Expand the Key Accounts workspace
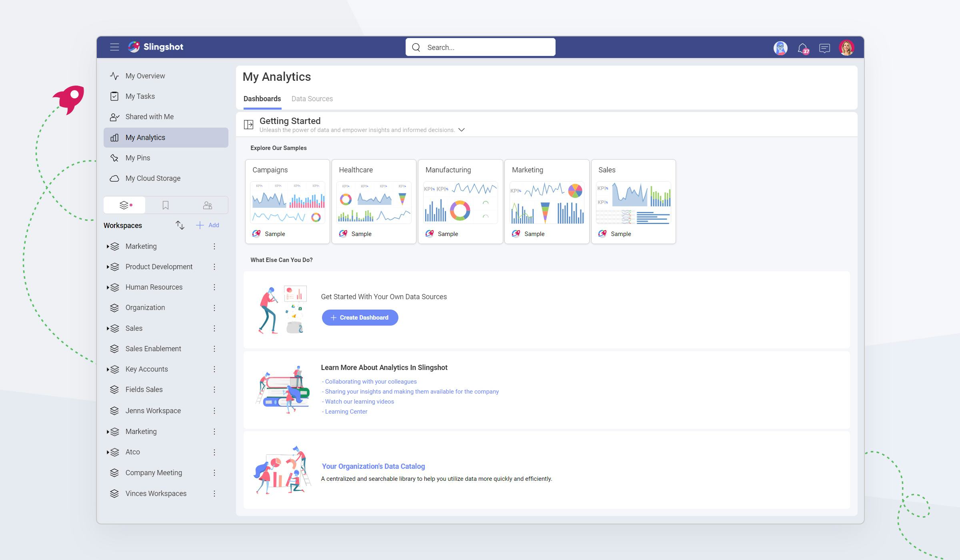960x560 pixels. 108,369
